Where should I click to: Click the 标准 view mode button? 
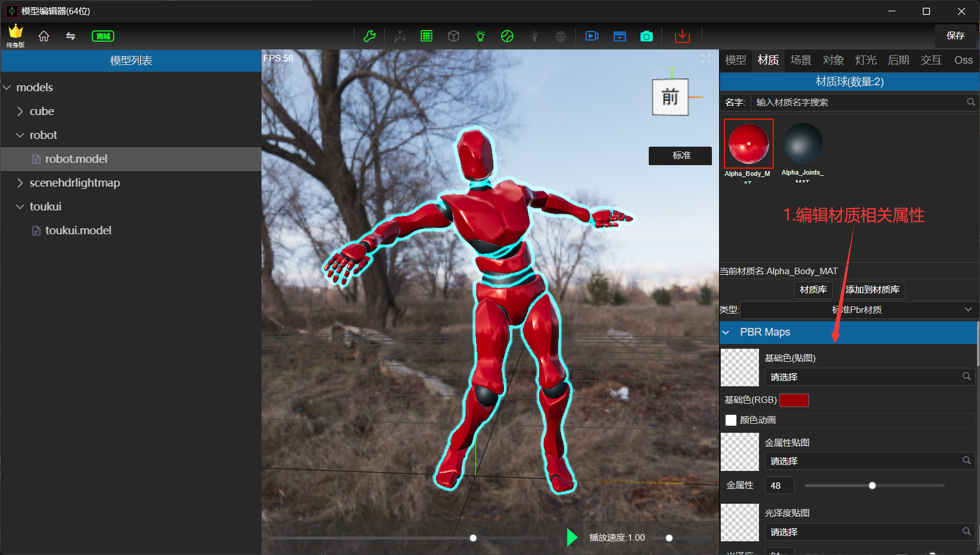[x=680, y=156]
